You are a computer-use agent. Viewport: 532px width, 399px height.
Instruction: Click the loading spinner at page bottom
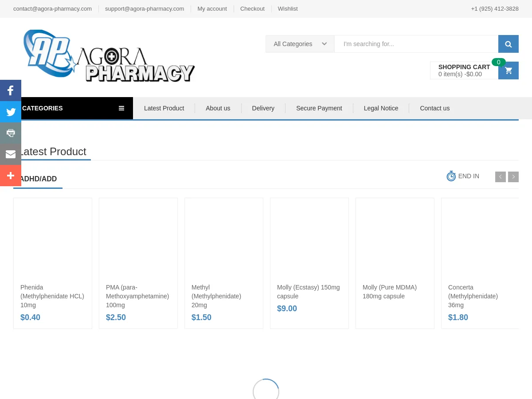[266, 389]
